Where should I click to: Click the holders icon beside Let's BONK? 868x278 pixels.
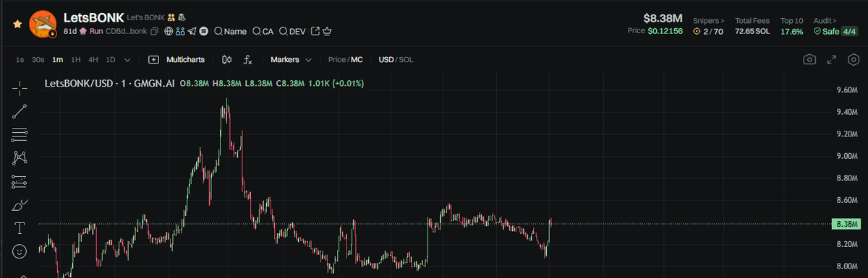(x=171, y=17)
